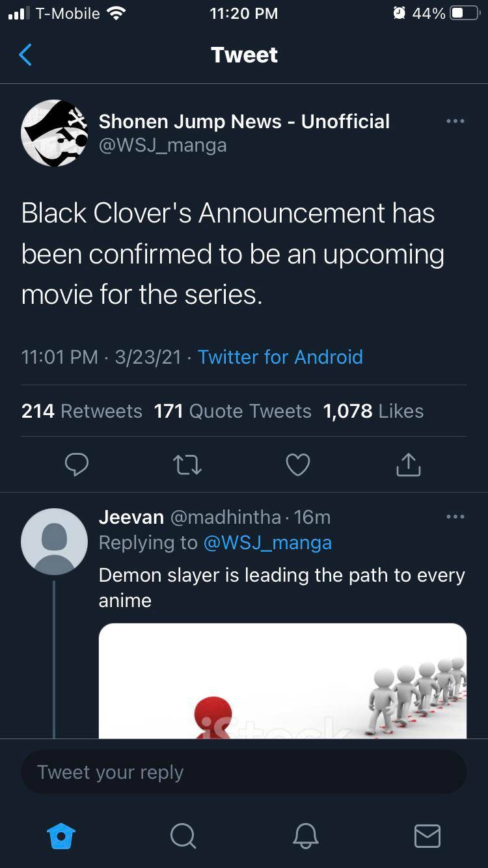Open Twitter search via magnifier icon

click(183, 837)
